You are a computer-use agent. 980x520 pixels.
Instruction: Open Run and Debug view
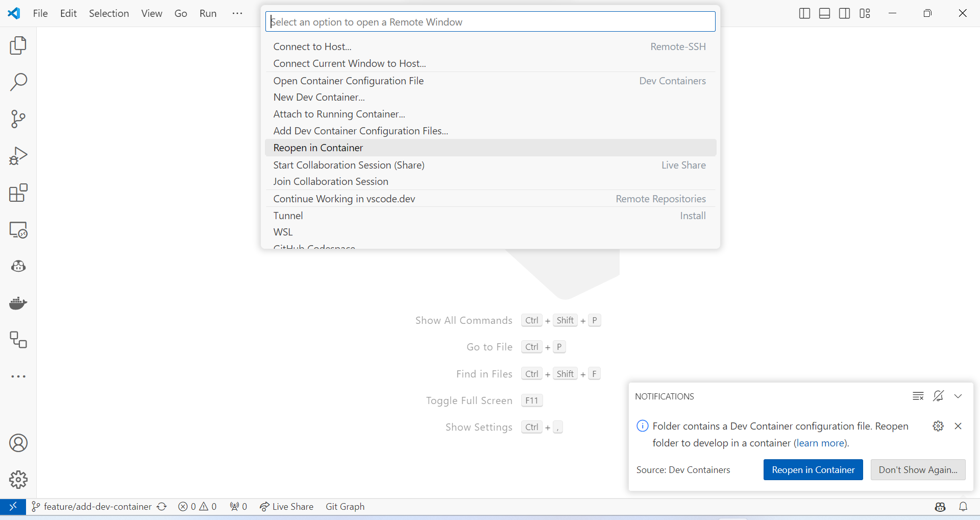coord(18,156)
